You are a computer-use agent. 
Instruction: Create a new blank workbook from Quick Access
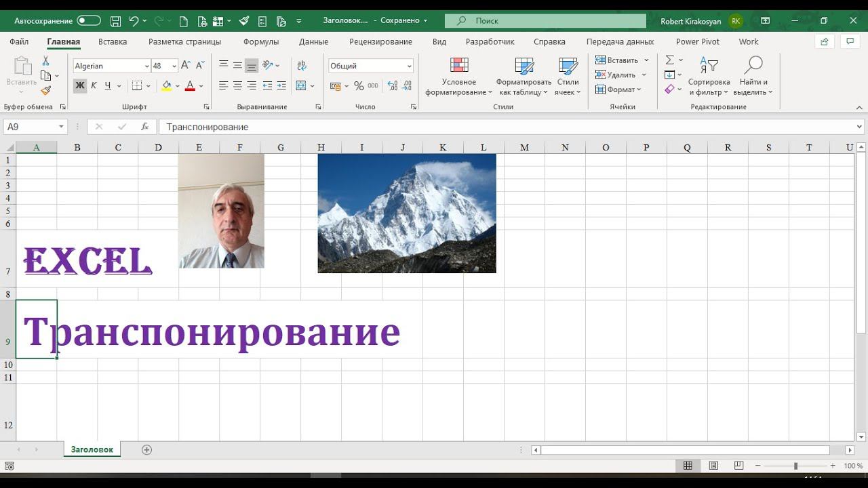[x=183, y=21]
